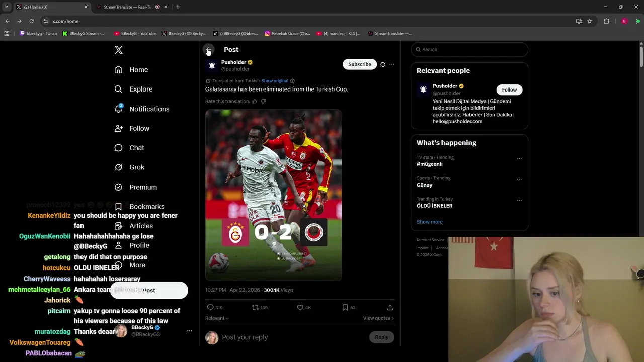This screenshot has height=362, width=644.
Task: Open Pusholder profile in Relevant people
Action: 445,86
